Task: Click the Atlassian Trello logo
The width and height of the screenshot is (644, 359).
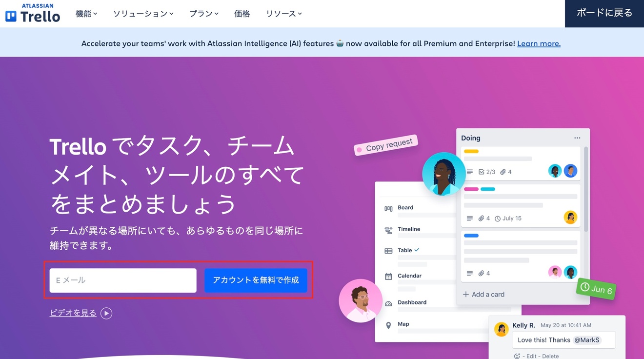Action: tap(33, 13)
